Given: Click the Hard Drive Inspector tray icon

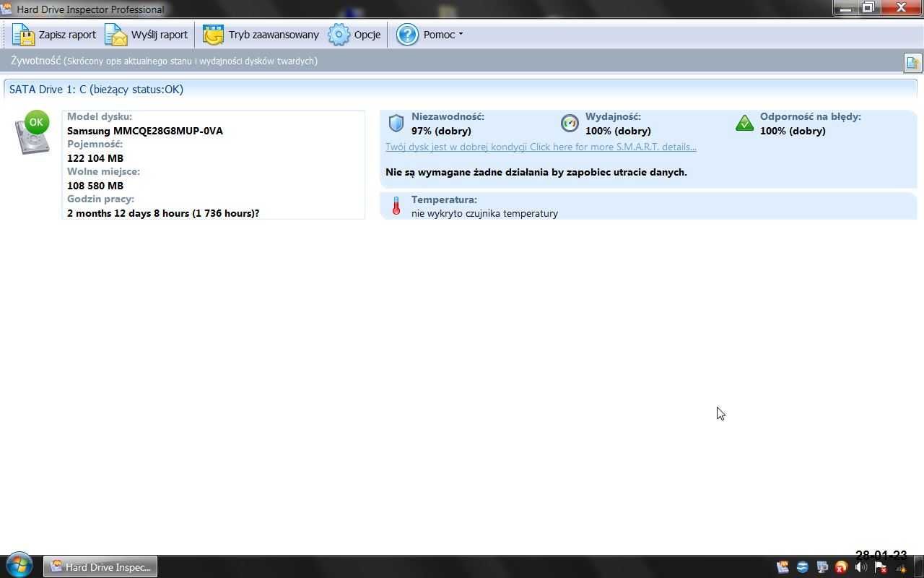Looking at the screenshot, I should [783, 568].
